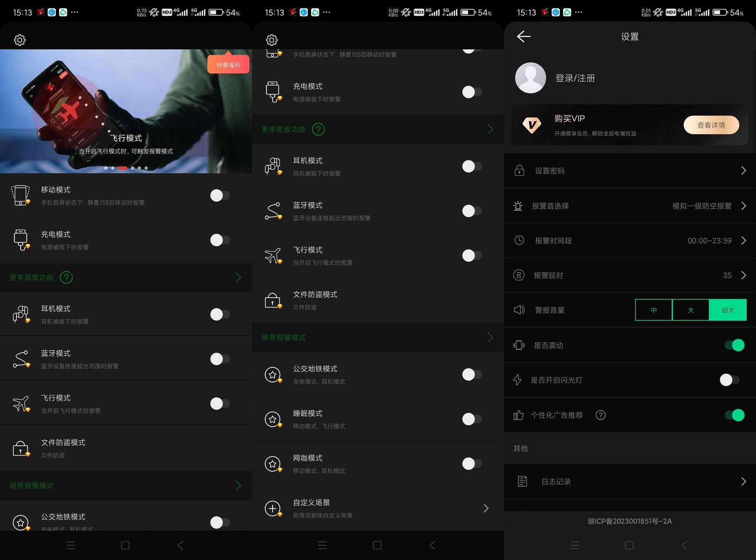Disable the 是否震动 vibration switch

pyautogui.click(x=735, y=345)
